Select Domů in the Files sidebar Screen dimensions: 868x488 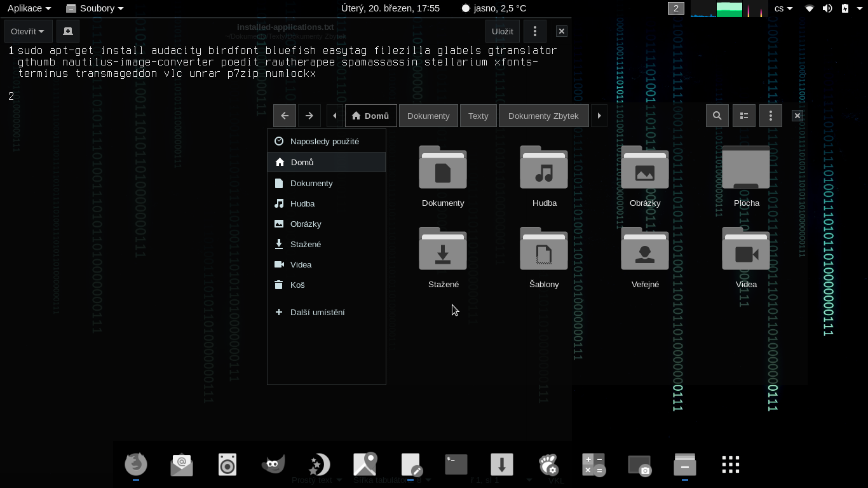pyautogui.click(x=327, y=162)
